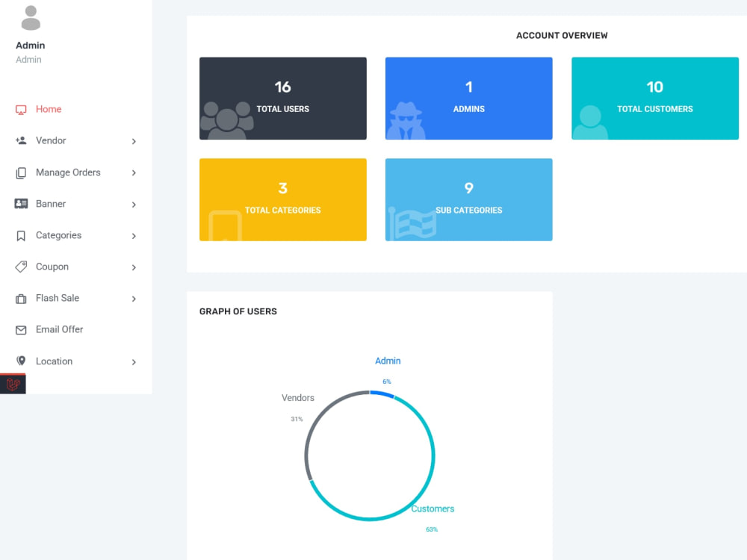Viewport: 747px width, 560px height.
Task: Open the Coupon menu item
Action: coord(52,267)
